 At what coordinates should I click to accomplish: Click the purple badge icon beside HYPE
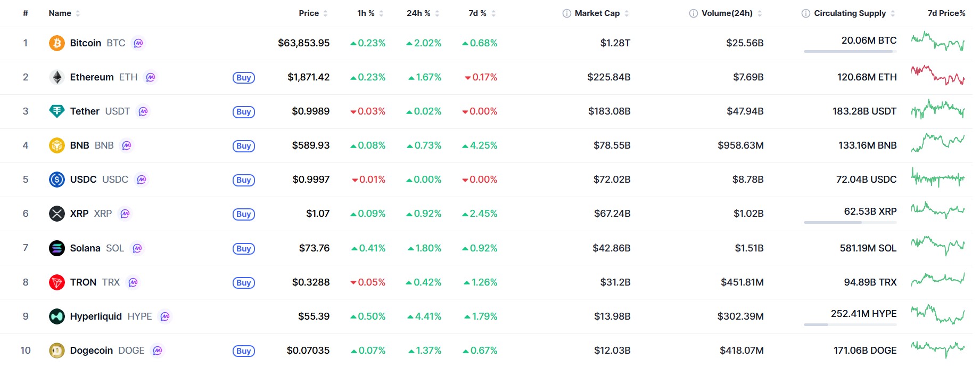[x=165, y=316]
